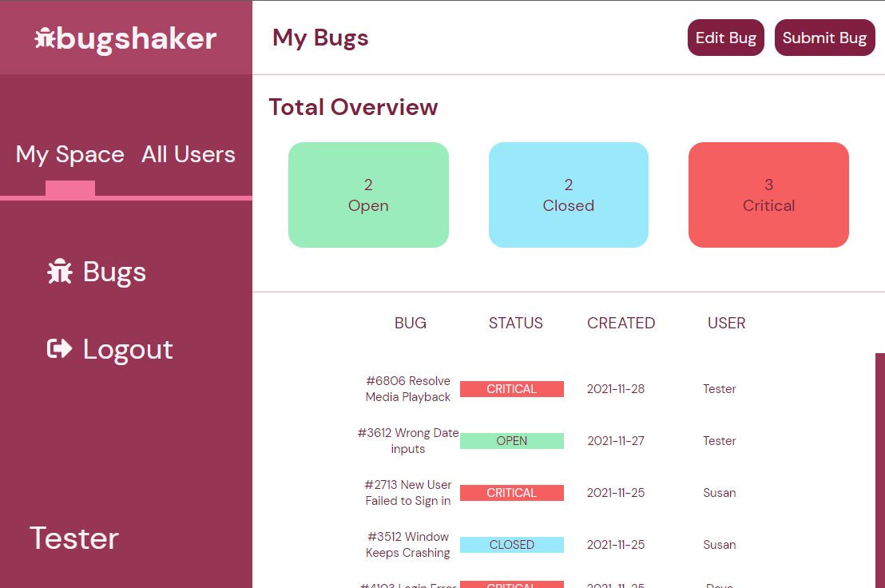
Task: Click the green Open summary card
Action: tap(368, 194)
